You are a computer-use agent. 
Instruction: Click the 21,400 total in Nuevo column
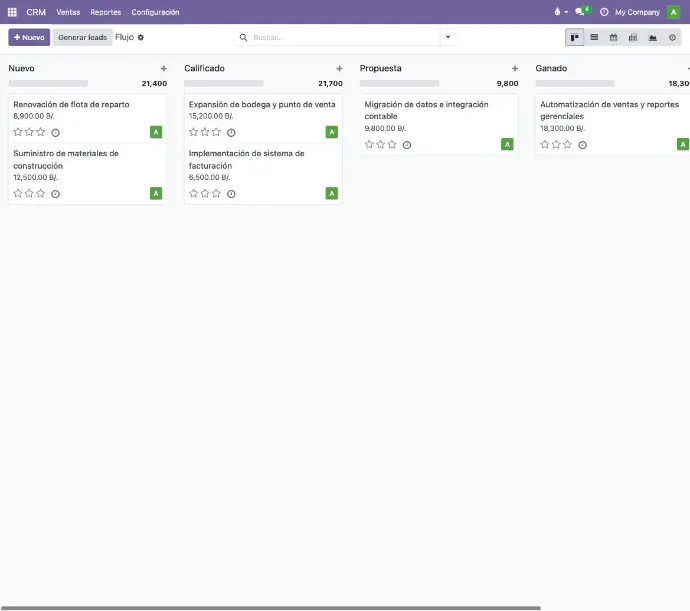coord(154,84)
